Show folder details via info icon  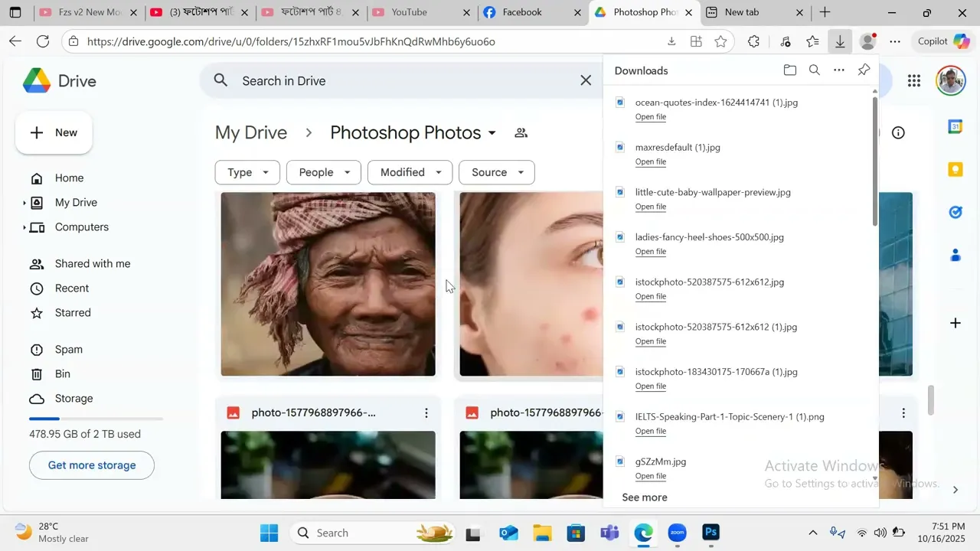[898, 133]
